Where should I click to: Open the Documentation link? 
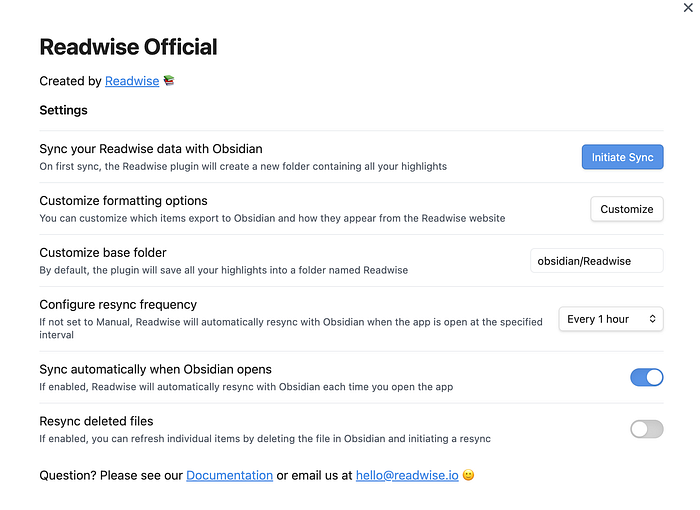(x=229, y=475)
